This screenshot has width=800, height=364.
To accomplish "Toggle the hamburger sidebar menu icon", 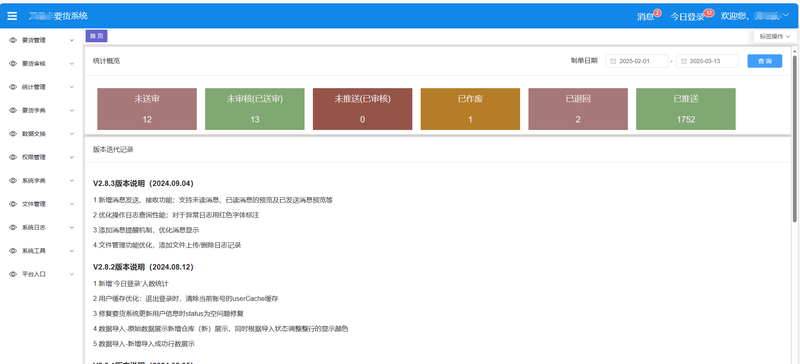I will [12, 16].
